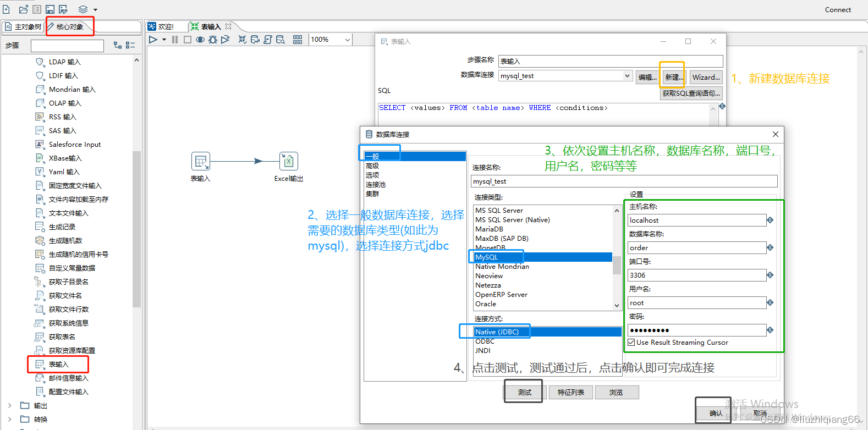Select 获取系统信息 step in tree
The height and width of the screenshot is (430, 868).
(x=69, y=323)
